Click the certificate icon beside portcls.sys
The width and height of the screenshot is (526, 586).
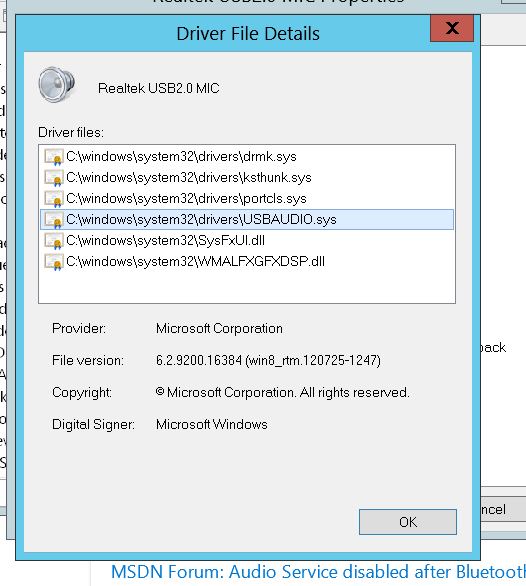coord(53,198)
